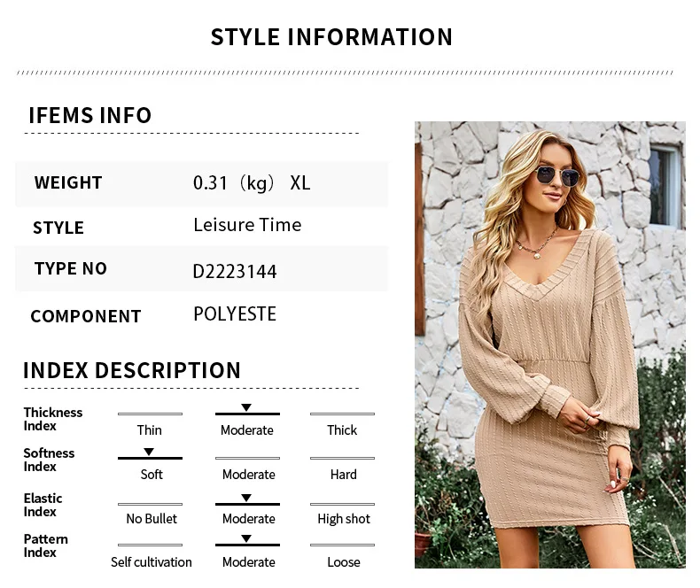Image resolution: width=700 pixels, height=588 pixels.
Task: Select the WEIGHT label
Action: pos(68,182)
